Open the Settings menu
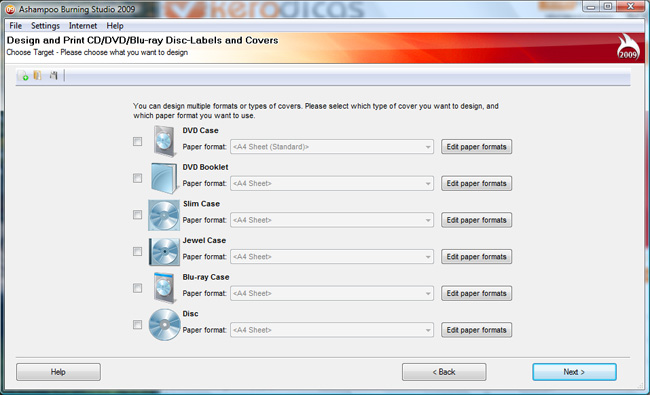 (45, 26)
